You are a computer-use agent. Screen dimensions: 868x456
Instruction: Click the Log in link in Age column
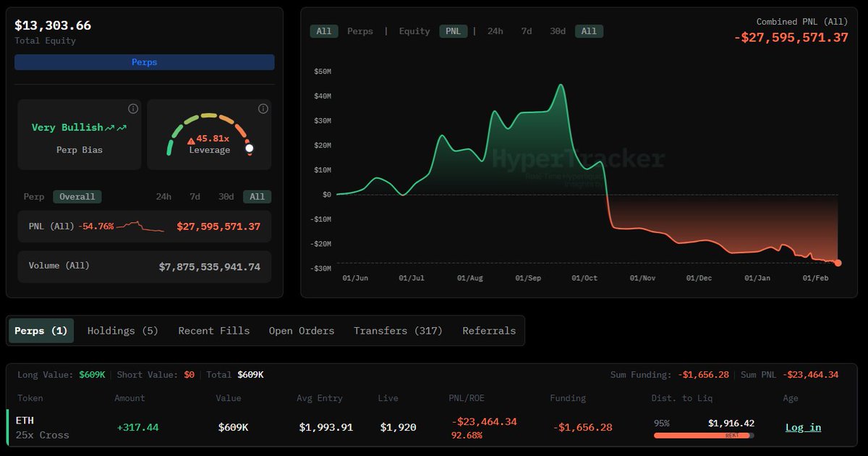click(x=803, y=427)
